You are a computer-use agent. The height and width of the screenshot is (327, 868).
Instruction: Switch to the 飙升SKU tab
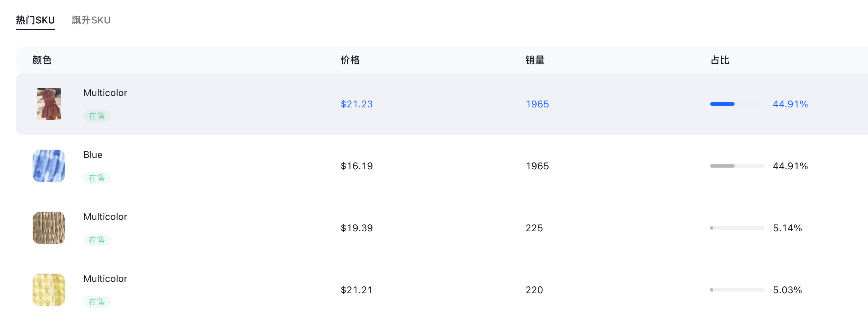[91, 20]
